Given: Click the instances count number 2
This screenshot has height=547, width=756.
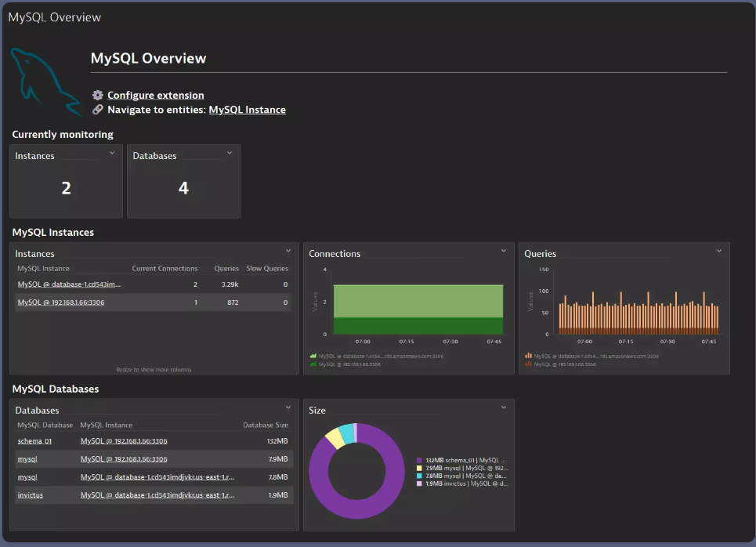Looking at the screenshot, I should tap(66, 188).
